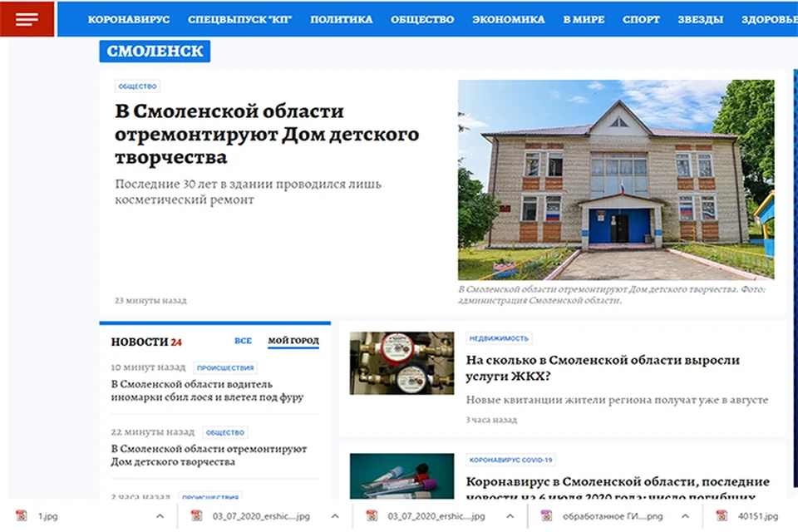Click the 40151.jpg download file icon
This screenshot has height=532, width=798.
coord(722,516)
